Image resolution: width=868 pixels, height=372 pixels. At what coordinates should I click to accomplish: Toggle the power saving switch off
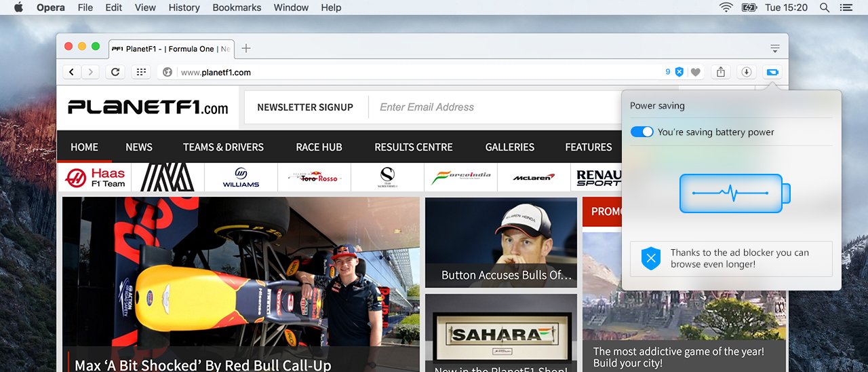tap(642, 132)
